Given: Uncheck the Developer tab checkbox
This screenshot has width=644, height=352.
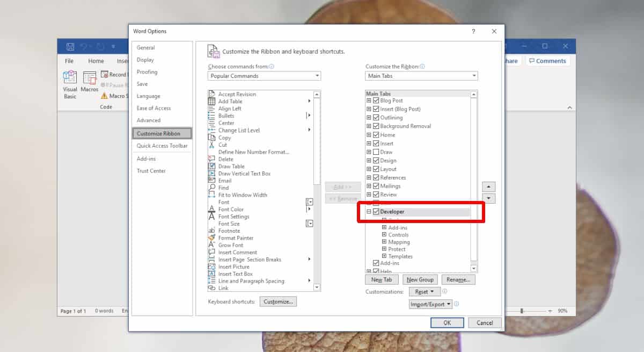Looking at the screenshot, I should click(376, 211).
